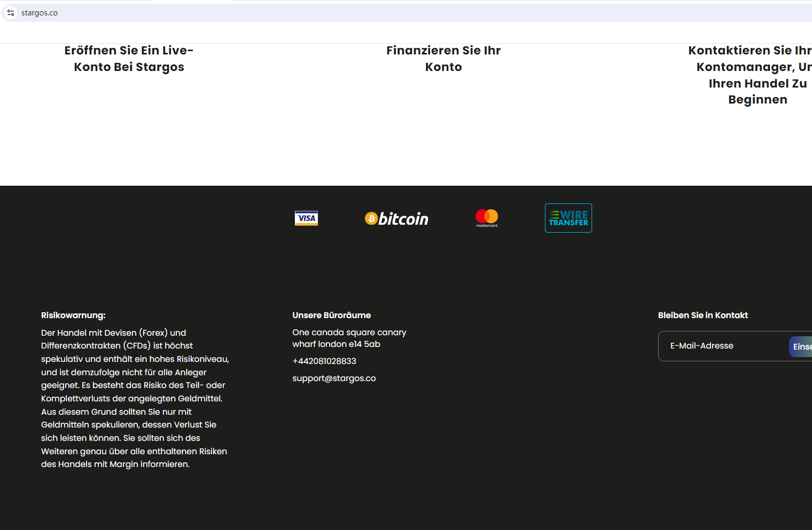Click the stargos.co URL in address bar
The height and width of the screenshot is (530, 812).
point(40,13)
